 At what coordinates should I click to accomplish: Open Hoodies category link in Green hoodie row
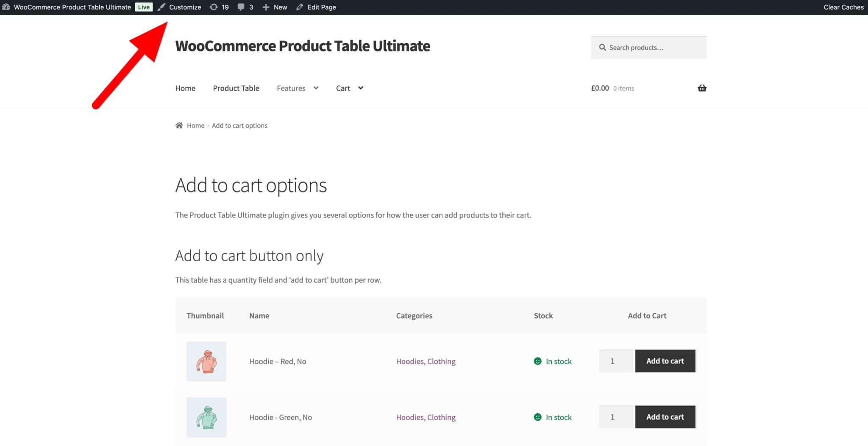click(x=410, y=418)
